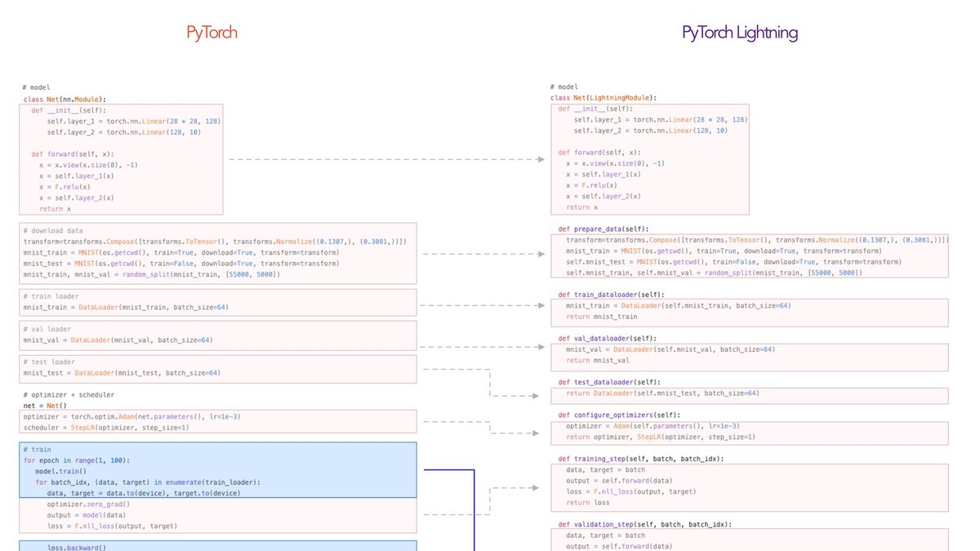Click 'data.to(device), target.to(device)' line

click(144, 493)
